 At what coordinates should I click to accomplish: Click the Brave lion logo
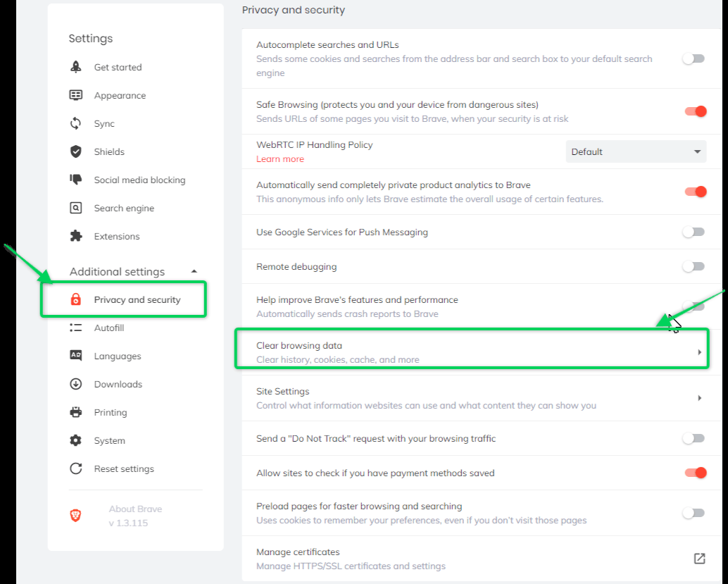click(x=75, y=515)
